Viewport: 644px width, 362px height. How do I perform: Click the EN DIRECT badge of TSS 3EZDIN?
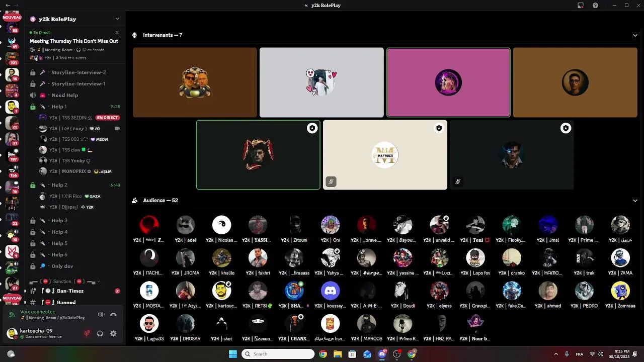pos(107,118)
